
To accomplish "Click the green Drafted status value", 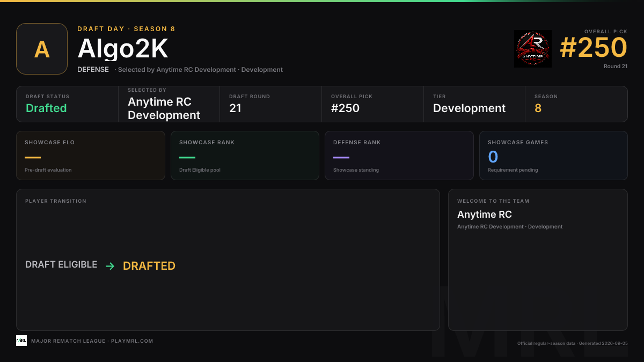I will click(x=46, y=108).
